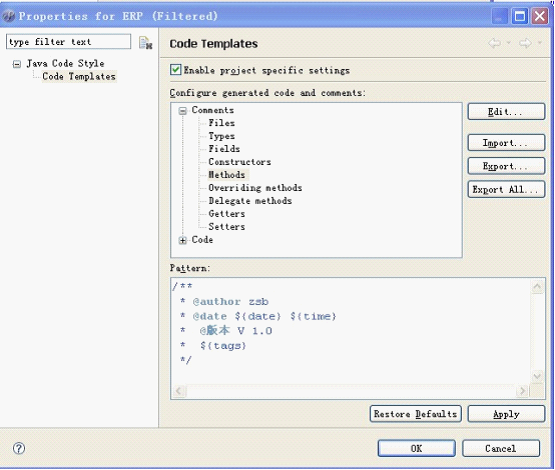Click the Export... button
555x470 pixels.
(x=506, y=166)
